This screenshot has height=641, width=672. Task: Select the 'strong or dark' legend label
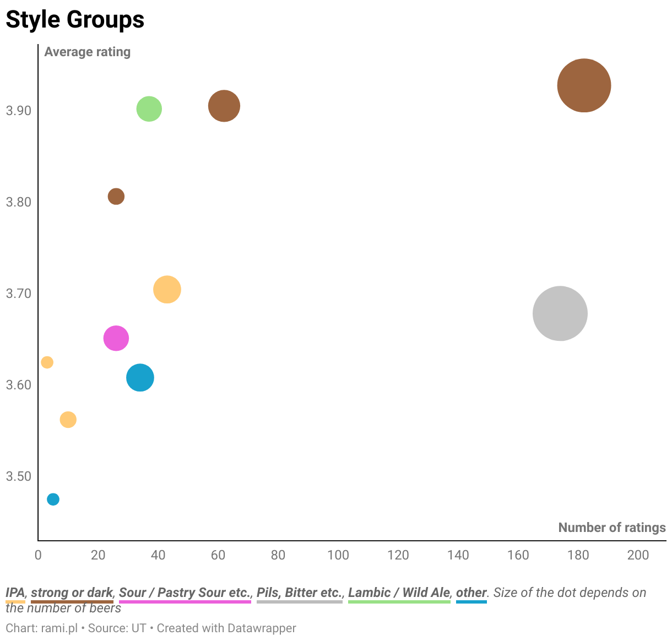[72, 593]
